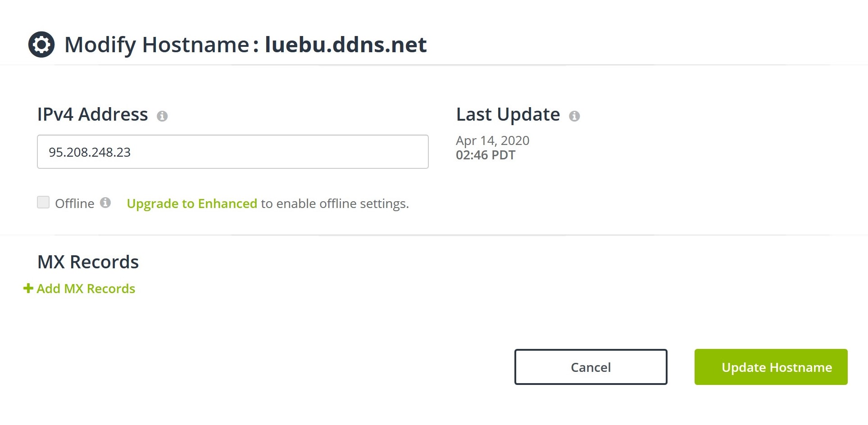Click the gear icon beside Modify Hostname
The height and width of the screenshot is (425, 868).
[41, 45]
